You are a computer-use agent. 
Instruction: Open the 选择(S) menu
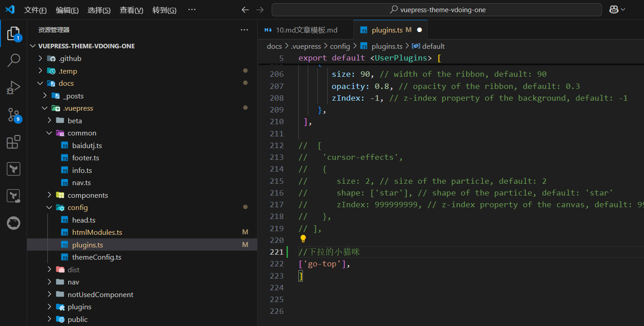tap(99, 10)
